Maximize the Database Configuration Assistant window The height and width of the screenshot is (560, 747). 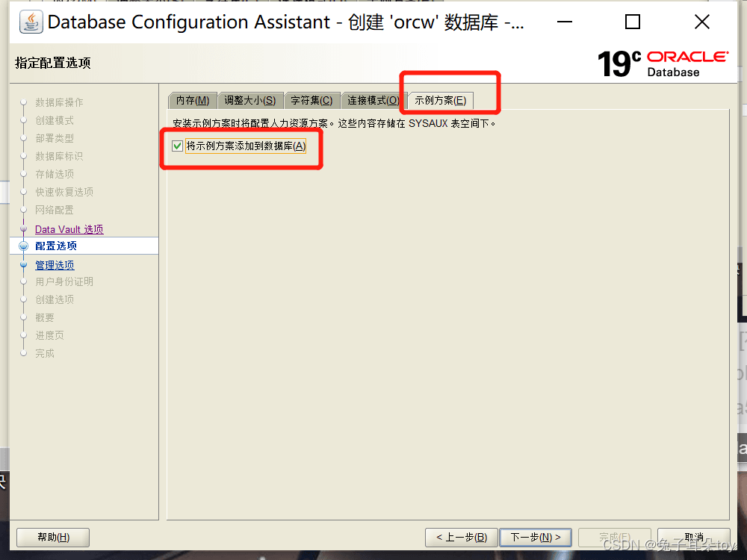point(632,22)
